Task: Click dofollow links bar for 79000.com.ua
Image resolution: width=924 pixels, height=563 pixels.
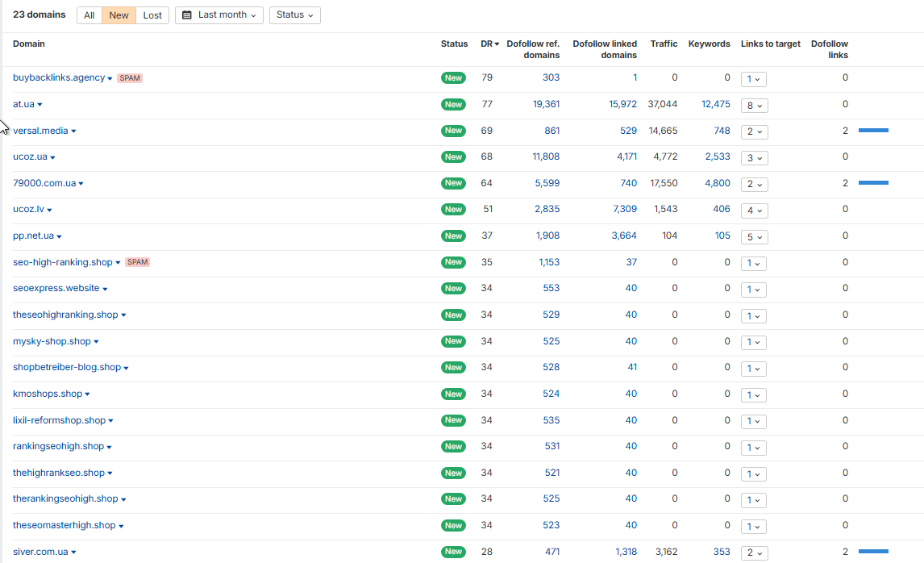Action: pos(873,183)
